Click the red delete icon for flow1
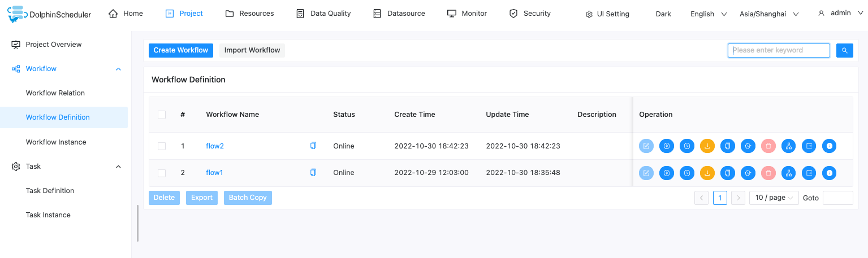 coord(768,173)
